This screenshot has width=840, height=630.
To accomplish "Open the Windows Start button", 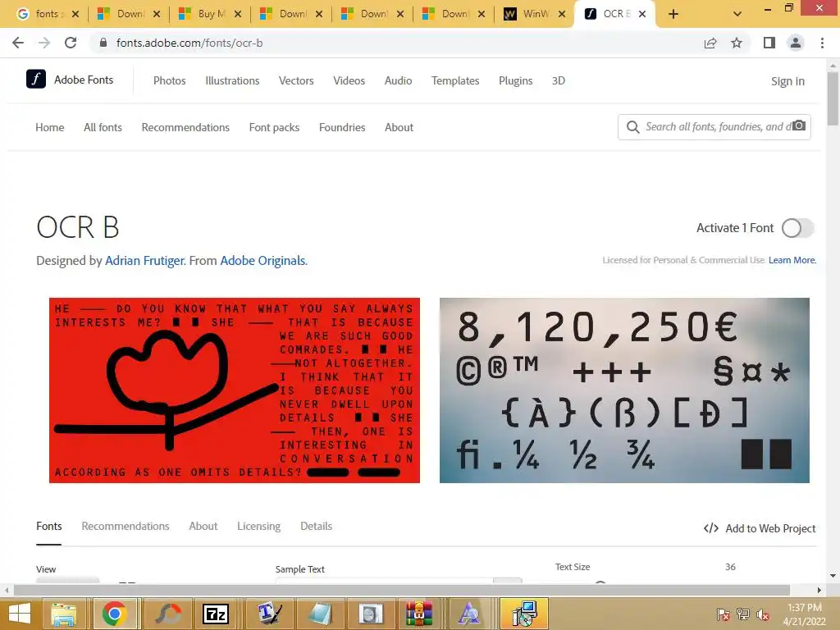I will (x=20, y=614).
